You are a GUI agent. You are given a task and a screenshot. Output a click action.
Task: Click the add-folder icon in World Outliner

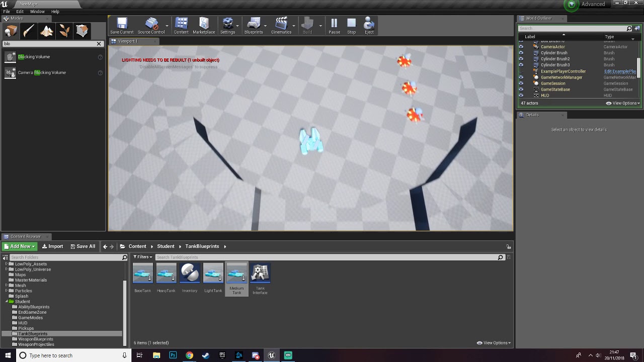click(637, 29)
